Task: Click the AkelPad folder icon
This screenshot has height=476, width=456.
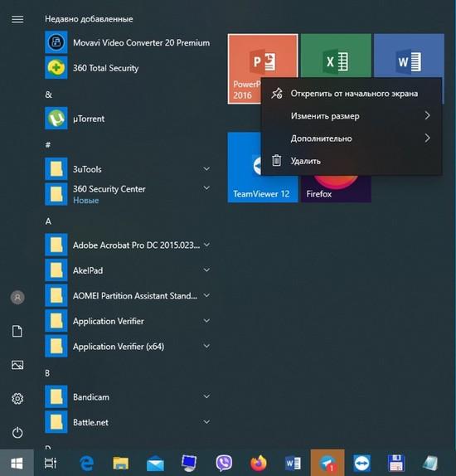Action: pos(56,270)
